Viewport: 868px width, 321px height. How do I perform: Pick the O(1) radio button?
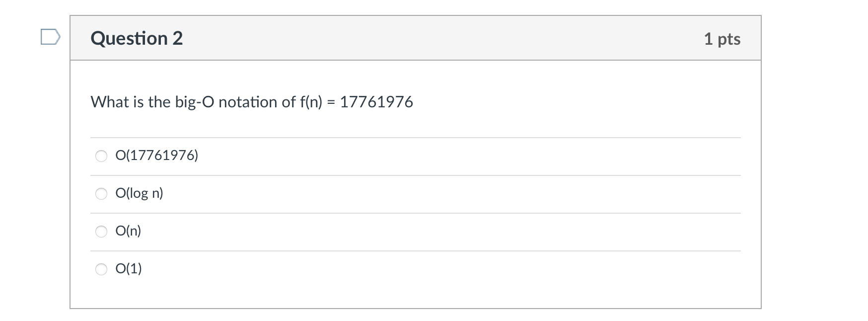pos(101,269)
